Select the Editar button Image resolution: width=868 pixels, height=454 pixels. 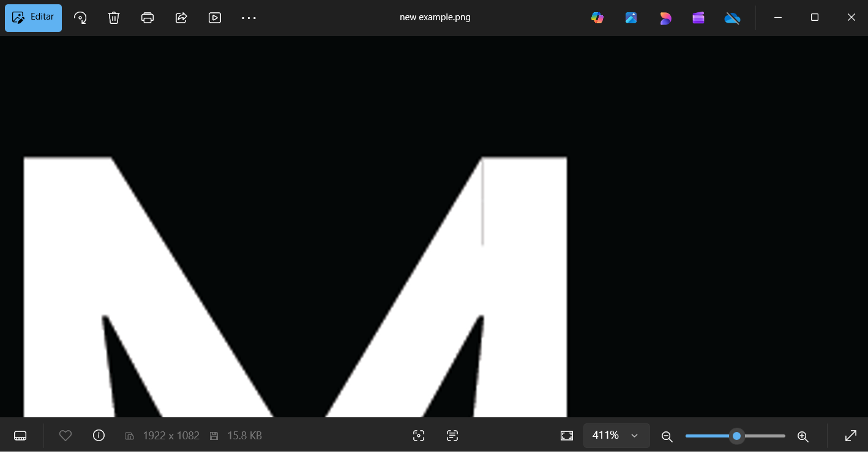pyautogui.click(x=33, y=17)
